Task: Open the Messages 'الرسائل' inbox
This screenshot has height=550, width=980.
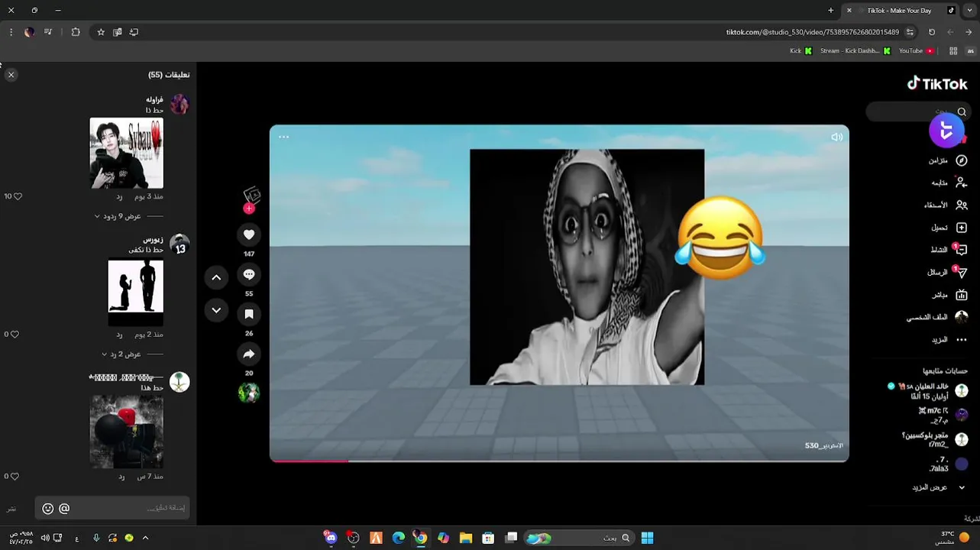Action: click(947, 272)
